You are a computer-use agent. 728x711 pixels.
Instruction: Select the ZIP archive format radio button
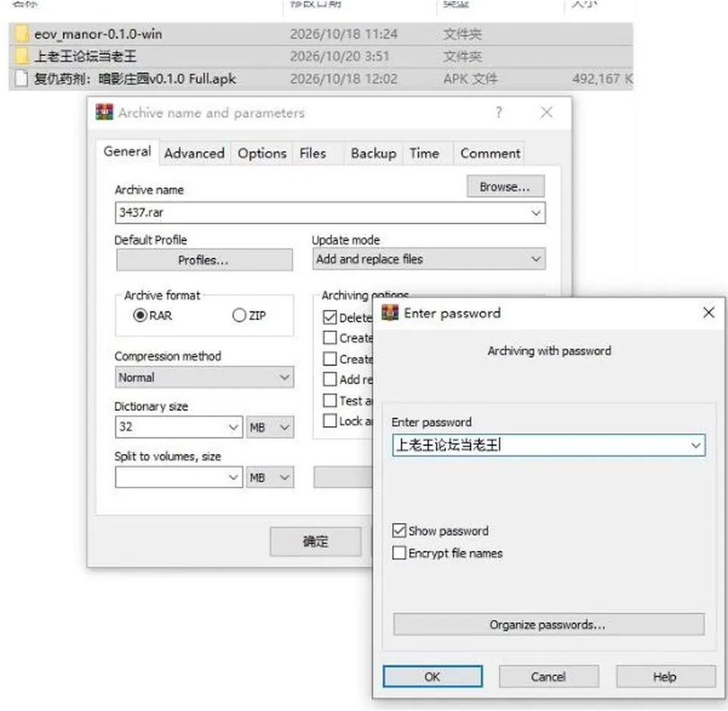[x=239, y=315]
